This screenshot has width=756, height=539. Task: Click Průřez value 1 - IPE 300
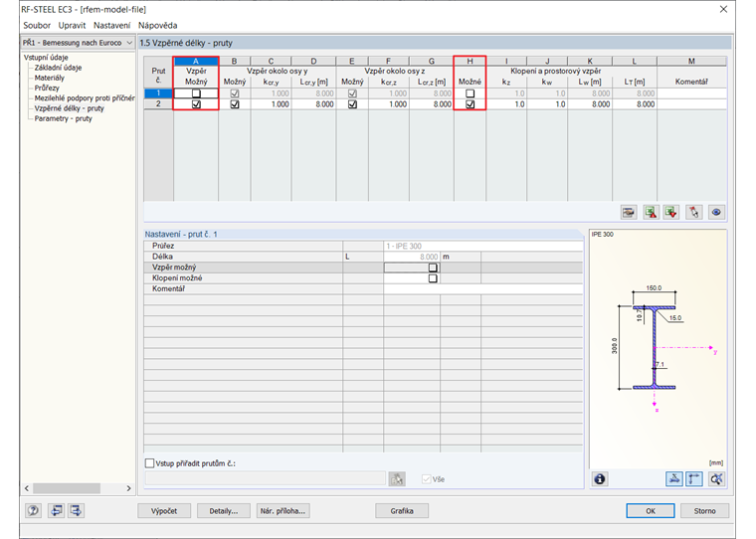tap(483, 246)
